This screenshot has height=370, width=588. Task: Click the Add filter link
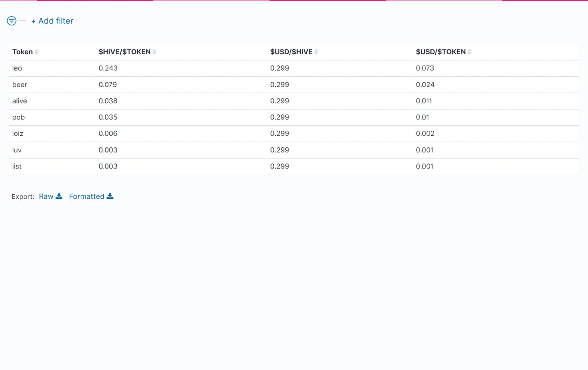tap(52, 21)
